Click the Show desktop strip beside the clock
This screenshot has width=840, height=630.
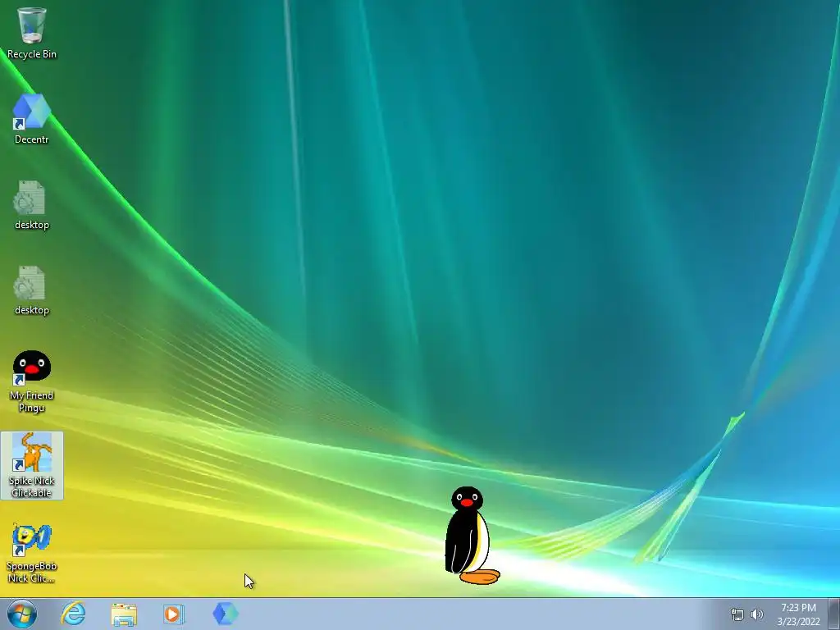click(x=834, y=614)
